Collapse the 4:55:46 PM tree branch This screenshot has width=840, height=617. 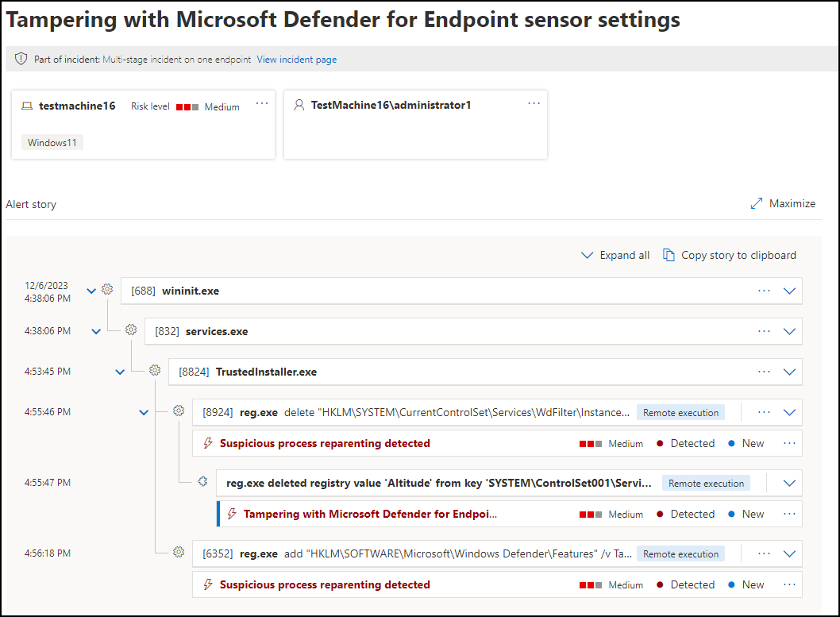click(144, 412)
